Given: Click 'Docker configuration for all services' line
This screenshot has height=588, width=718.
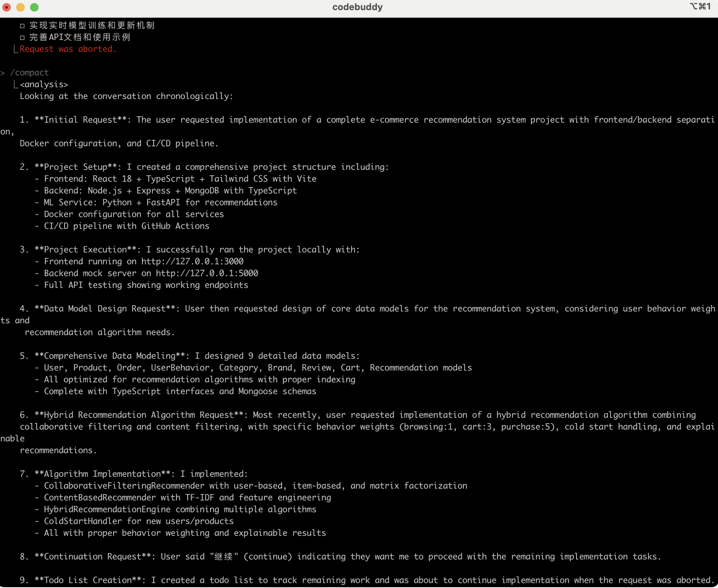Looking at the screenshot, I should click(129, 214).
